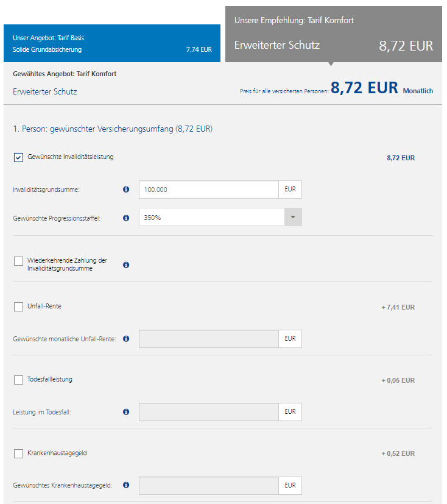Select the Tarif Komfort recommendation tab
Screen dimensions: 447x504
point(334,34)
